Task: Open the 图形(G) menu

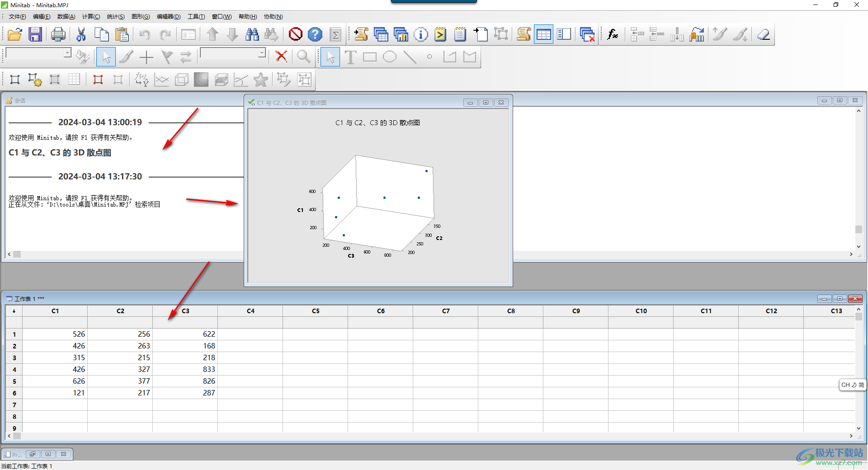Action: [141, 17]
